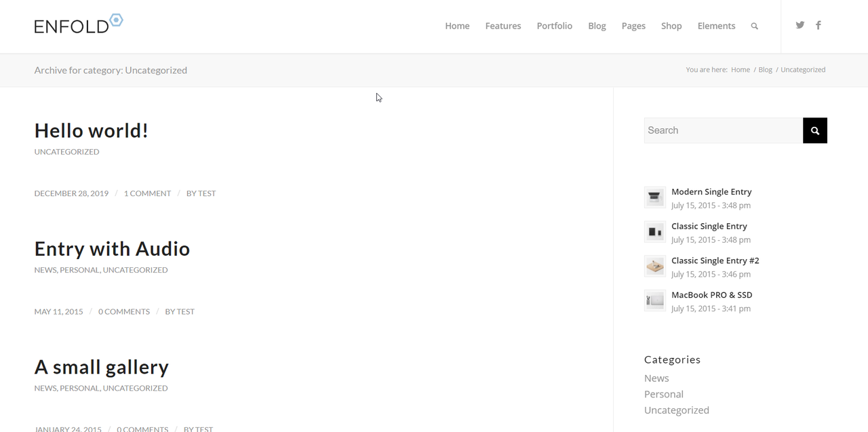Open the Entry with Audio post
The height and width of the screenshot is (432, 868).
pos(112,249)
